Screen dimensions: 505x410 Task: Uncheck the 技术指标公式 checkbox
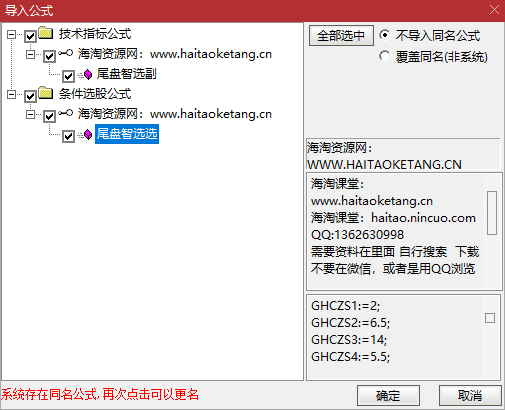(30, 36)
